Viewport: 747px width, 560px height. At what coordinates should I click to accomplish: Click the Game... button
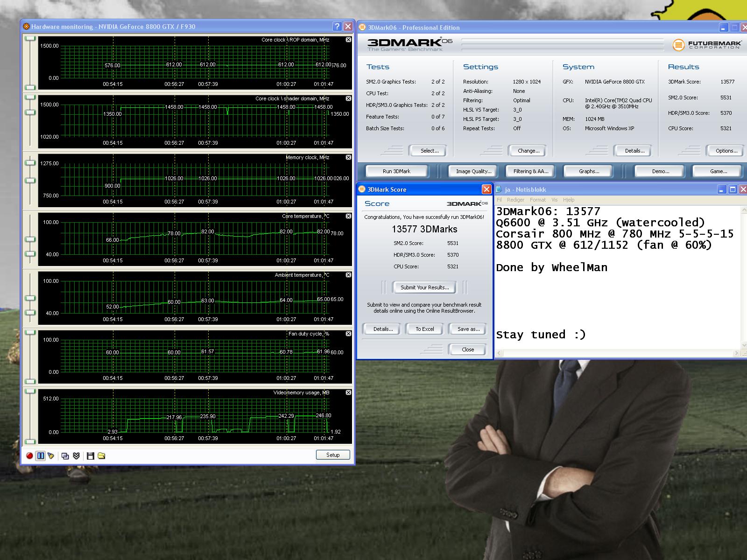[718, 171]
